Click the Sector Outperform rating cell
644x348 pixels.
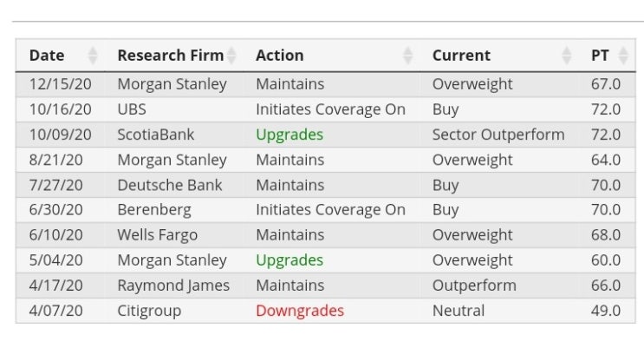pyautogui.click(x=498, y=135)
